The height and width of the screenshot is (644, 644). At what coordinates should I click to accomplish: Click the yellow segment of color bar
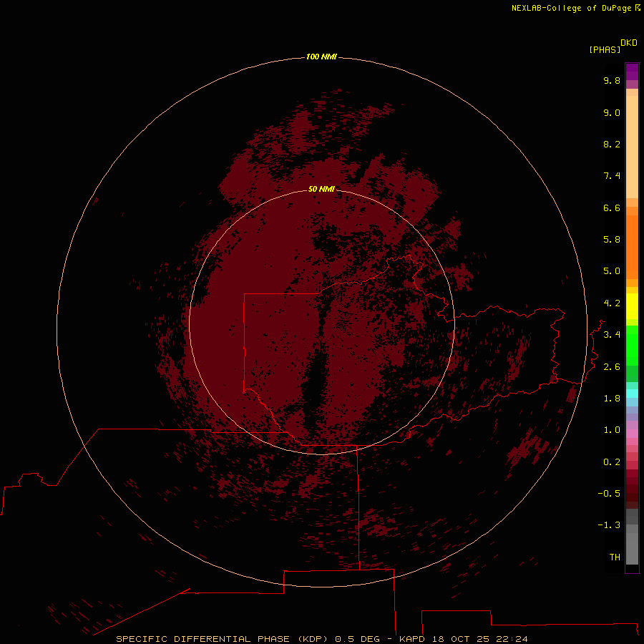[632, 306]
